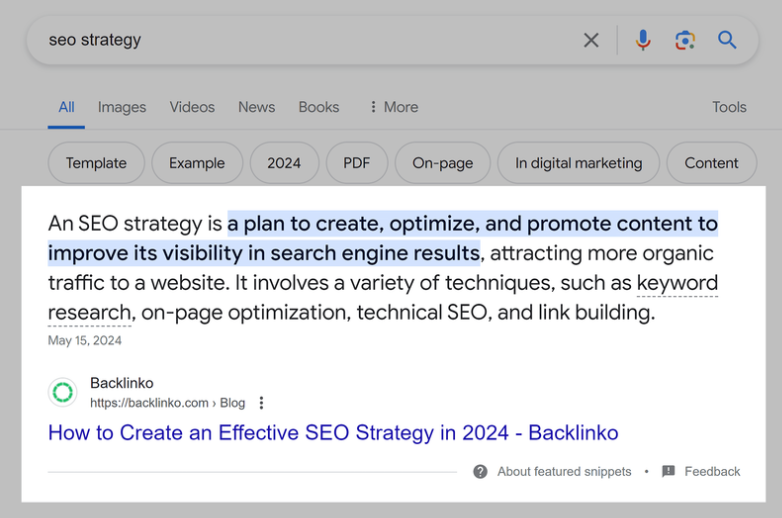
Task: Select the On-page filter chip
Action: [x=442, y=163]
